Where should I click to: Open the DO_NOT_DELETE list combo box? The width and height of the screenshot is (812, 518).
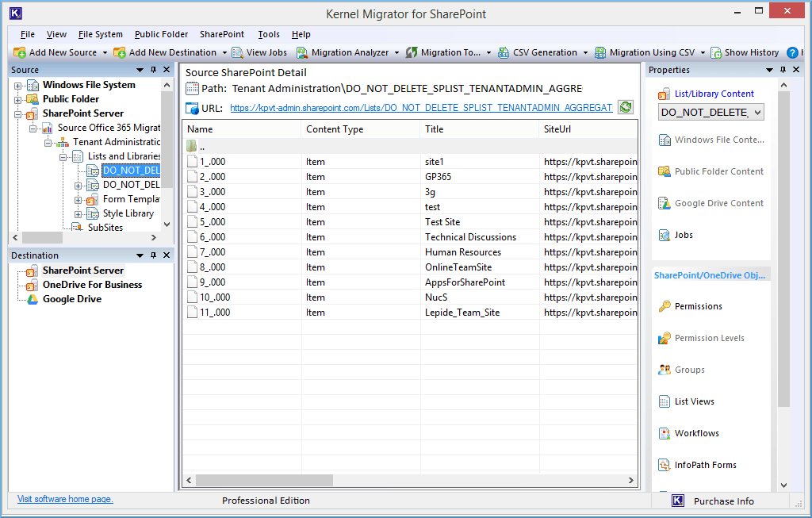click(x=711, y=113)
